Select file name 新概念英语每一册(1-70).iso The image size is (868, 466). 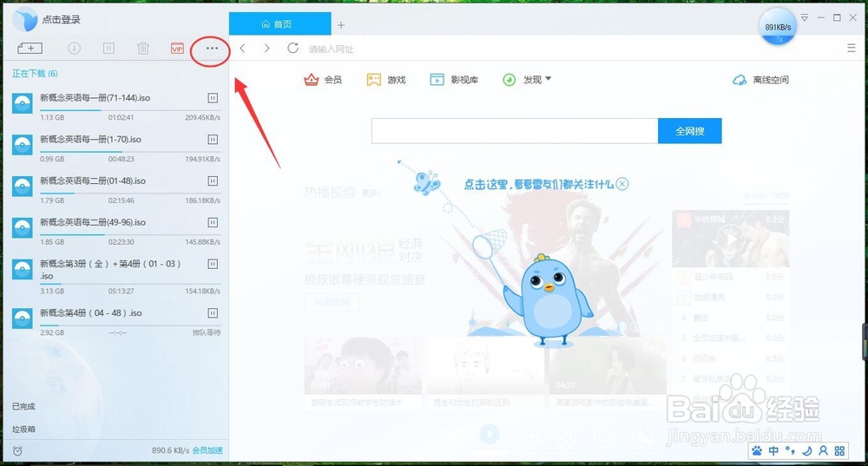tap(90, 140)
